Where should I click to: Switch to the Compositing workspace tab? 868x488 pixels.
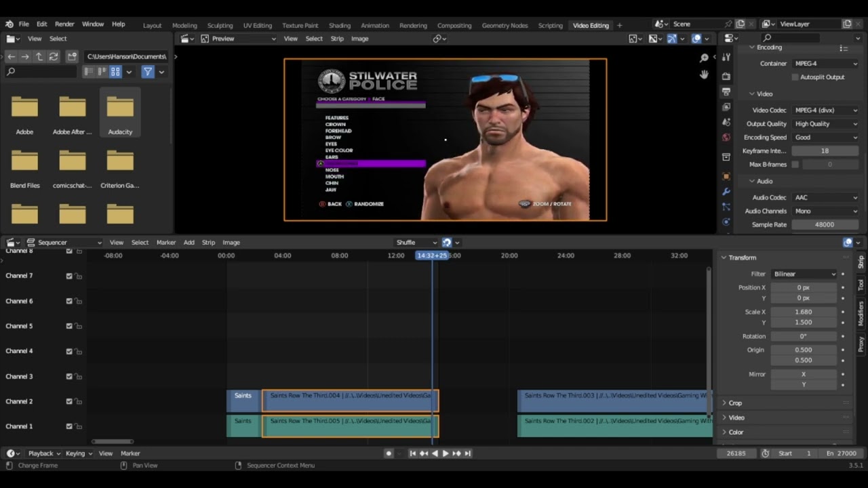(454, 25)
